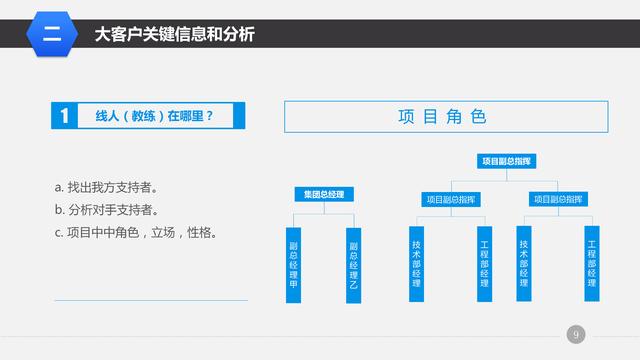
Task: Click the 副总经理甲 vertical box
Action: 293,265
